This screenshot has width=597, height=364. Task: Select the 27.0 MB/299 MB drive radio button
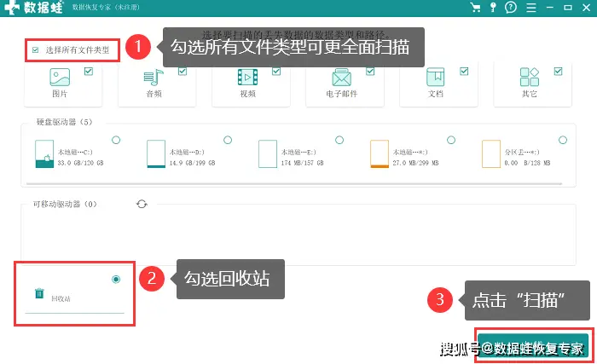(451, 140)
